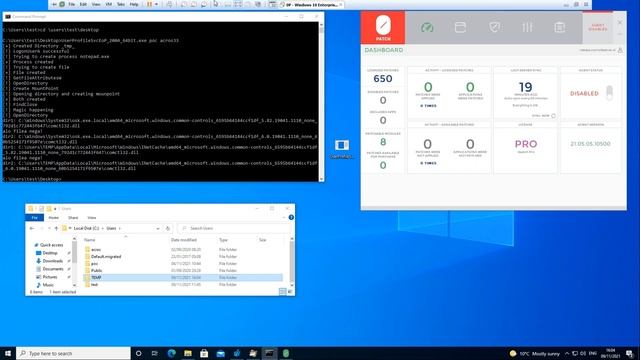Click the Explorer back arrow
Viewport: 640px width, 360px height.
pyautogui.click(x=32, y=228)
